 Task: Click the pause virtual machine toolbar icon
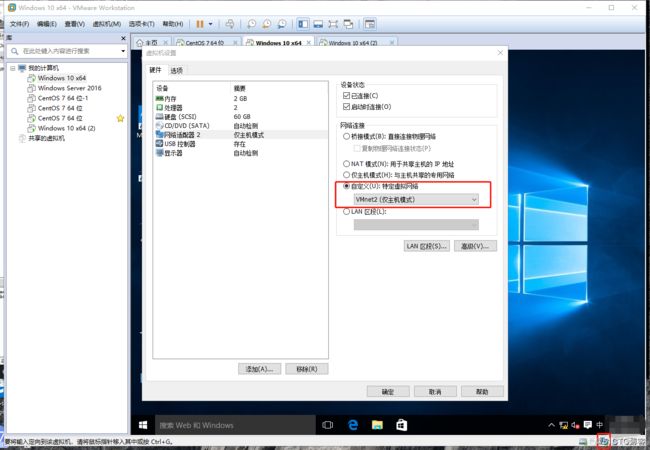(x=200, y=24)
